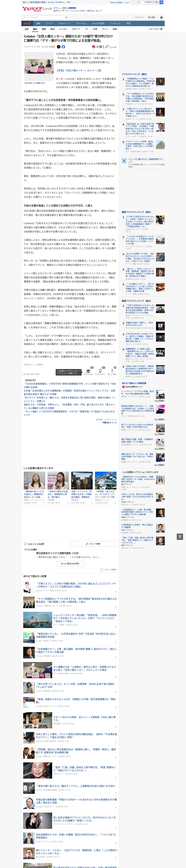
Task: Open the みんなの意見 tab
Action: click(x=99, y=24)
